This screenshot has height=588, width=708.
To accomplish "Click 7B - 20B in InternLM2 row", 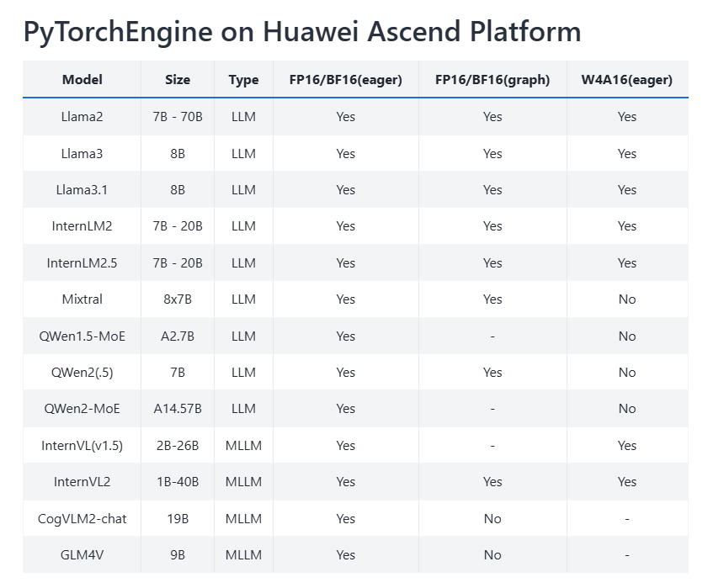I will click(x=178, y=225).
